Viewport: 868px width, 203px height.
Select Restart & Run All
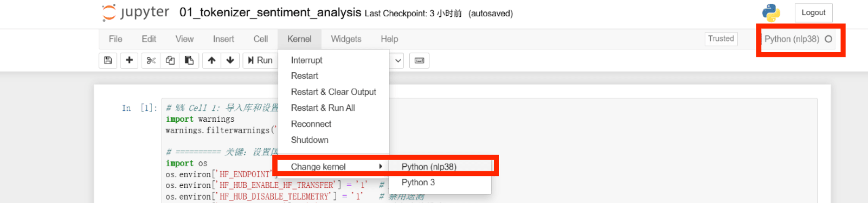point(333,108)
